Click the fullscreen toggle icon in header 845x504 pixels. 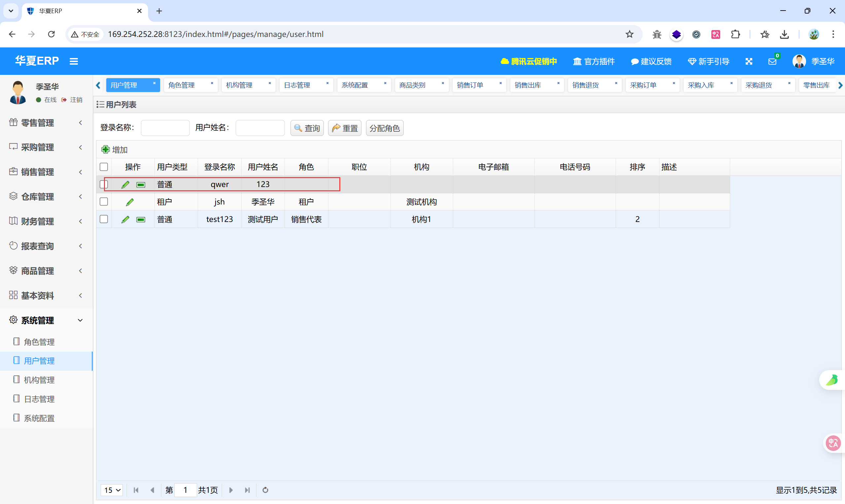pos(749,61)
